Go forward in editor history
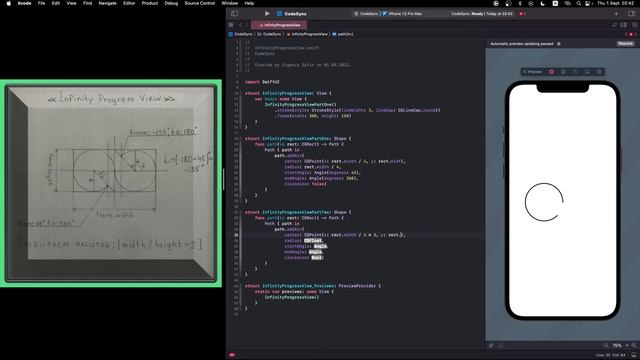This screenshot has height=360, width=640. pyautogui.click(x=247, y=25)
